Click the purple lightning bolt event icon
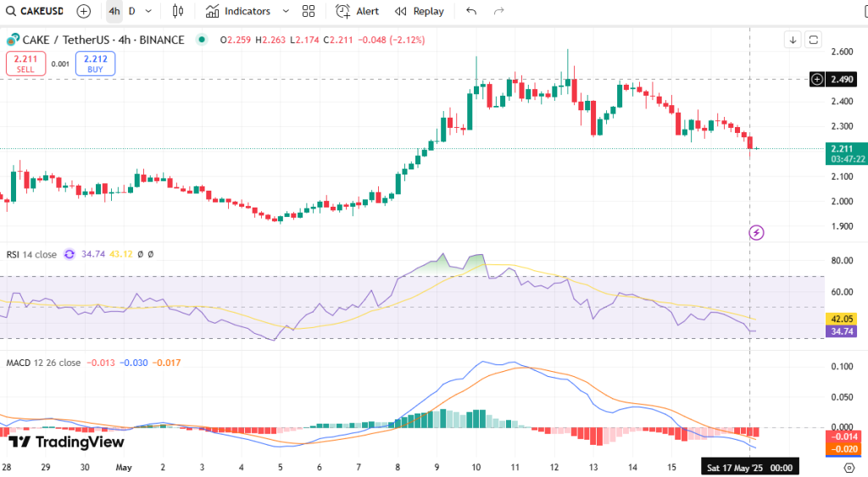 coord(757,232)
